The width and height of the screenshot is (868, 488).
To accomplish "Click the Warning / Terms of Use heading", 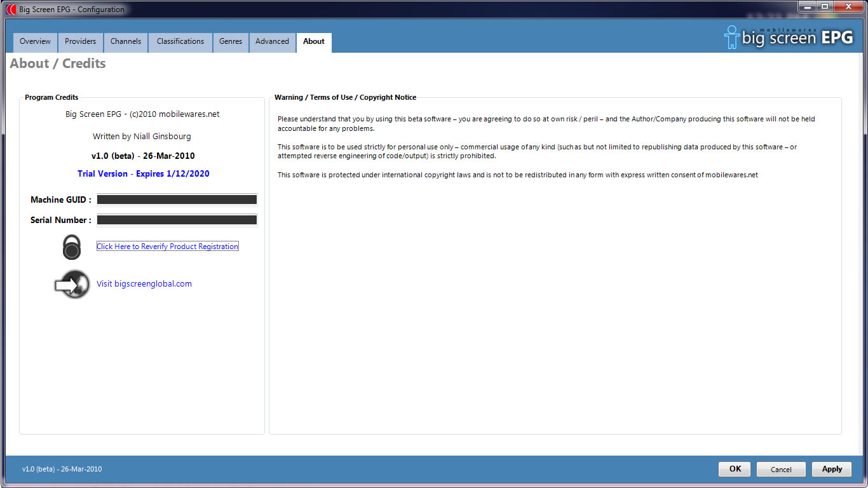I will [x=345, y=97].
